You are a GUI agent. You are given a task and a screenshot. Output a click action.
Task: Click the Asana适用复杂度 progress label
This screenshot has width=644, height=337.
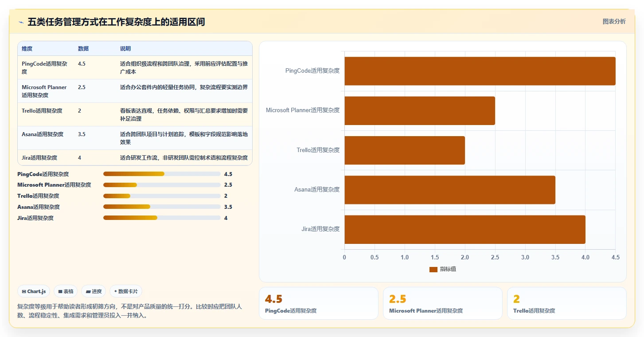[x=39, y=207]
